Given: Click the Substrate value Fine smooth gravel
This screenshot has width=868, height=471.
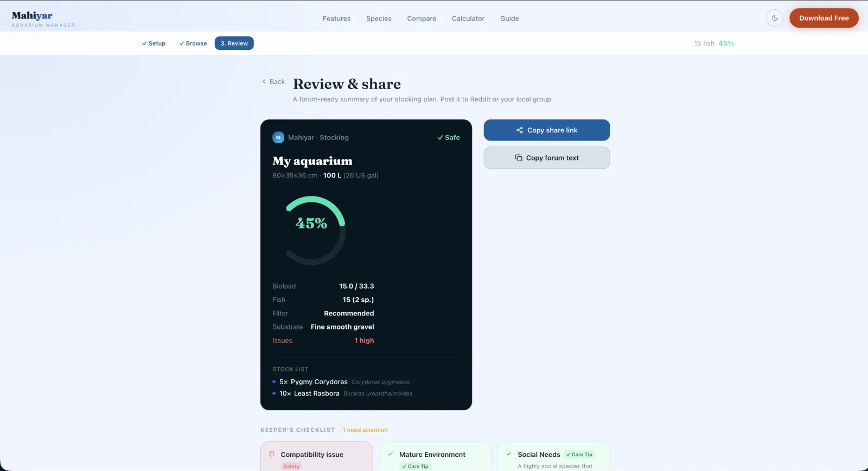Looking at the screenshot, I should point(342,327).
